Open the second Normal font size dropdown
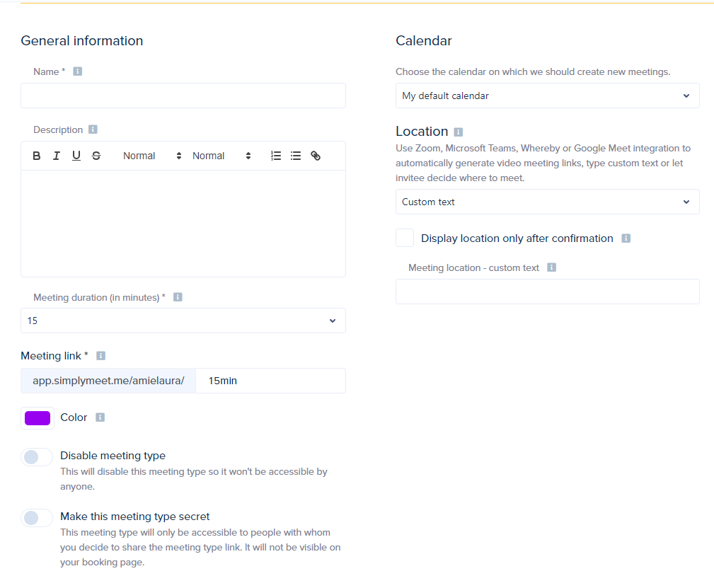714x588 pixels. click(x=221, y=156)
